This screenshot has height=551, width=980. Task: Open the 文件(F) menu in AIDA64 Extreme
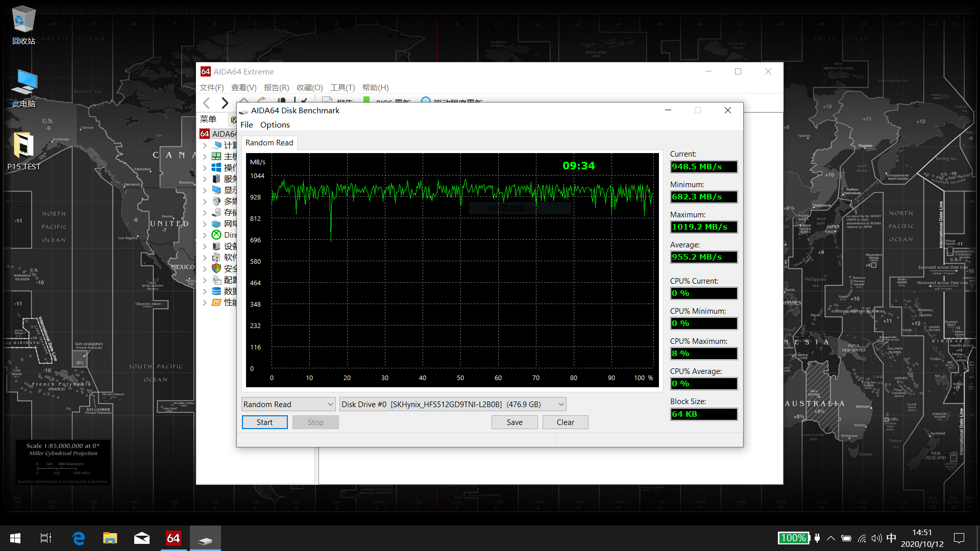point(212,88)
